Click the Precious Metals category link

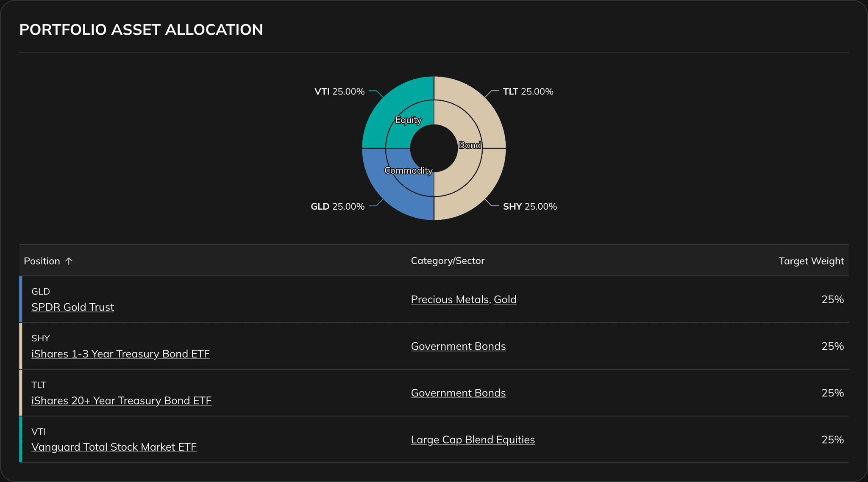[x=450, y=299]
